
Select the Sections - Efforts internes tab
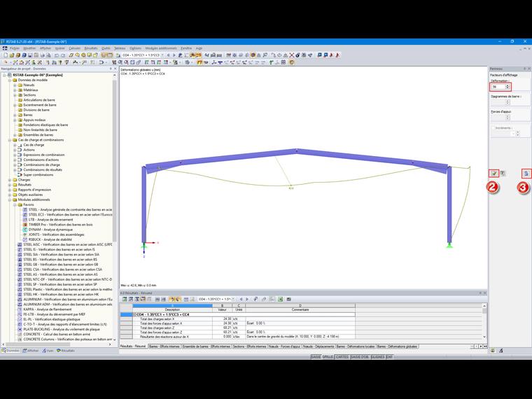(x=248, y=346)
